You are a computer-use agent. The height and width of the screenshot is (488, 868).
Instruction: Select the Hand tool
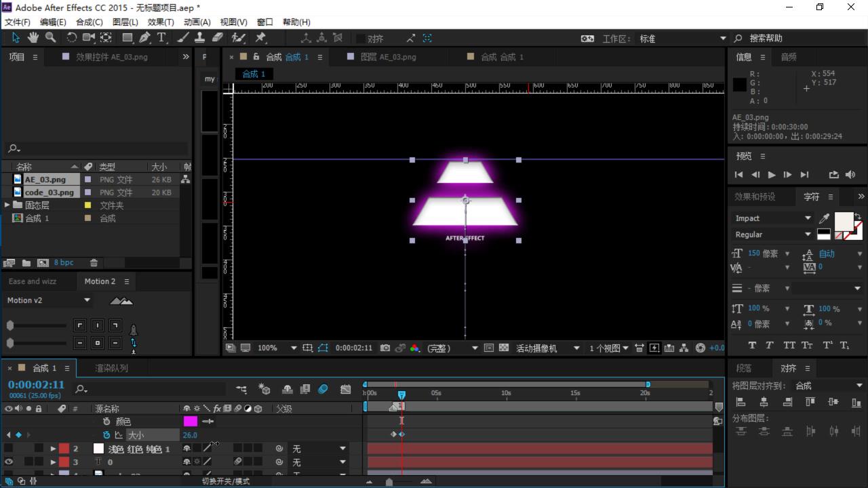tap(33, 38)
